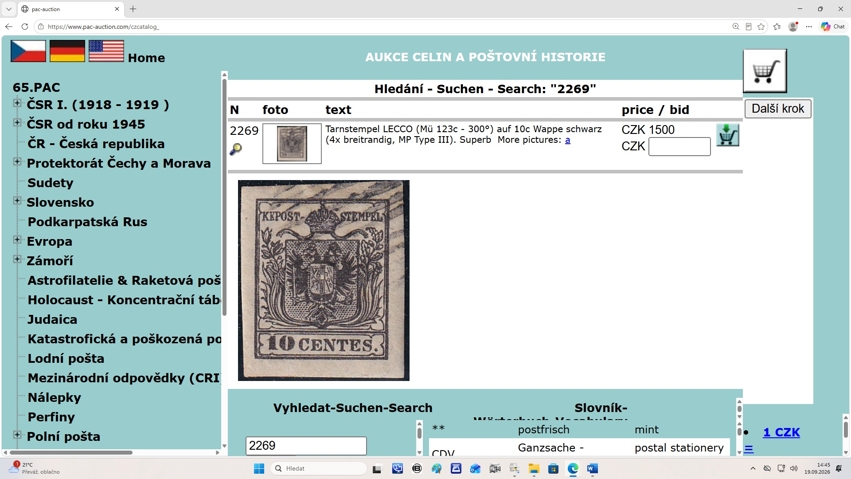The width and height of the screenshot is (851, 479).
Task: Choose the US flag for English
Action: (x=106, y=52)
